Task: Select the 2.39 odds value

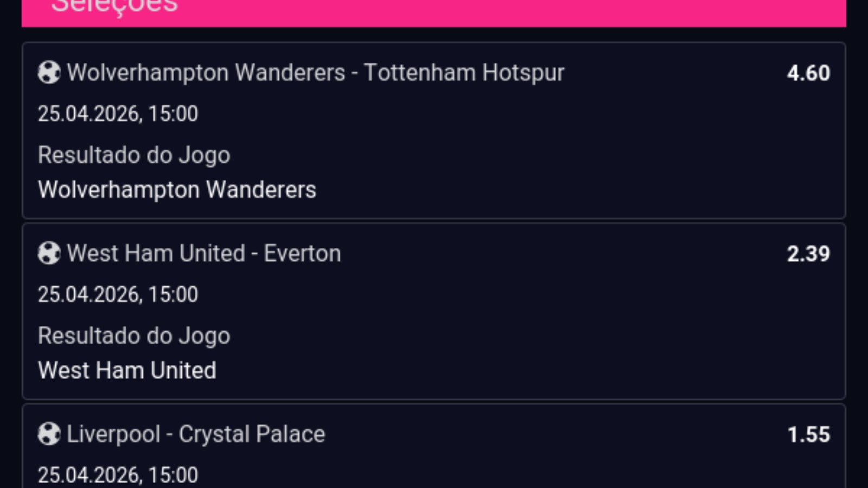Action: click(808, 254)
